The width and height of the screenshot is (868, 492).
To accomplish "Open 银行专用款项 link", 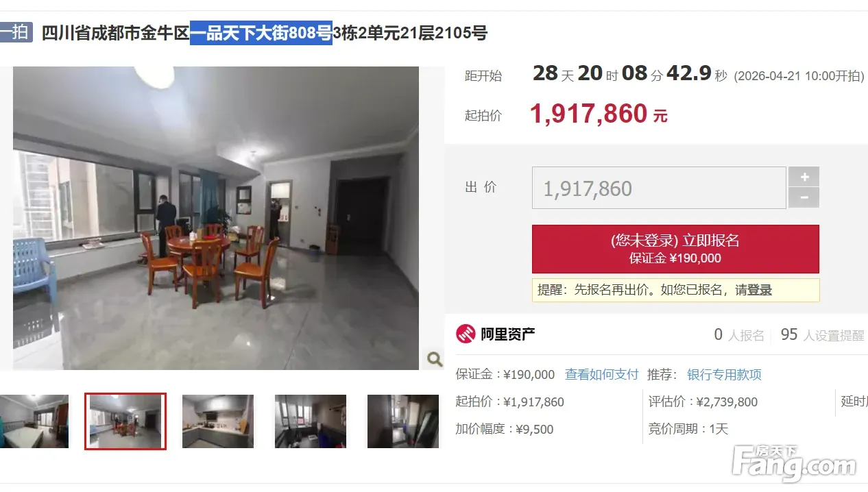I will point(724,375).
